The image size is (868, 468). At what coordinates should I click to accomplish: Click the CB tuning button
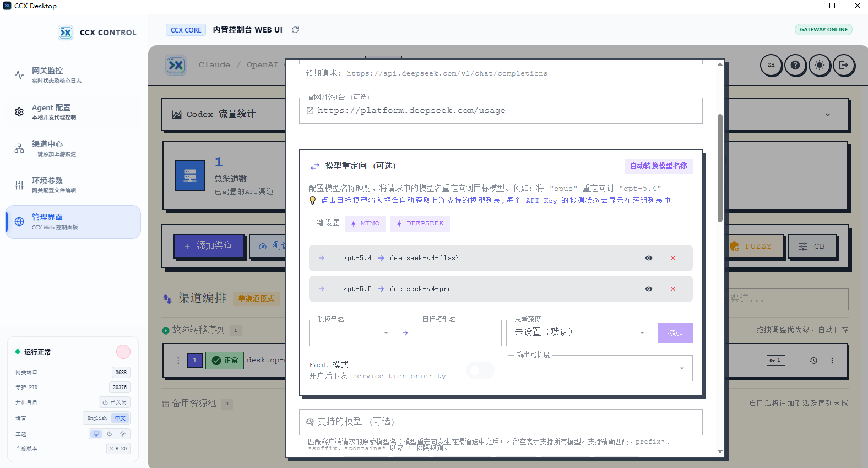(812, 246)
